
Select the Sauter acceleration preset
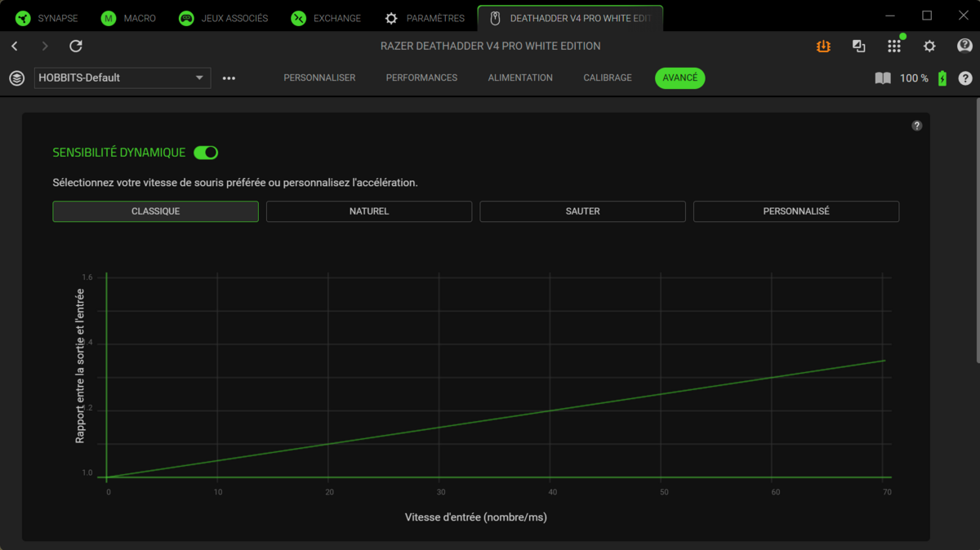point(582,211)
